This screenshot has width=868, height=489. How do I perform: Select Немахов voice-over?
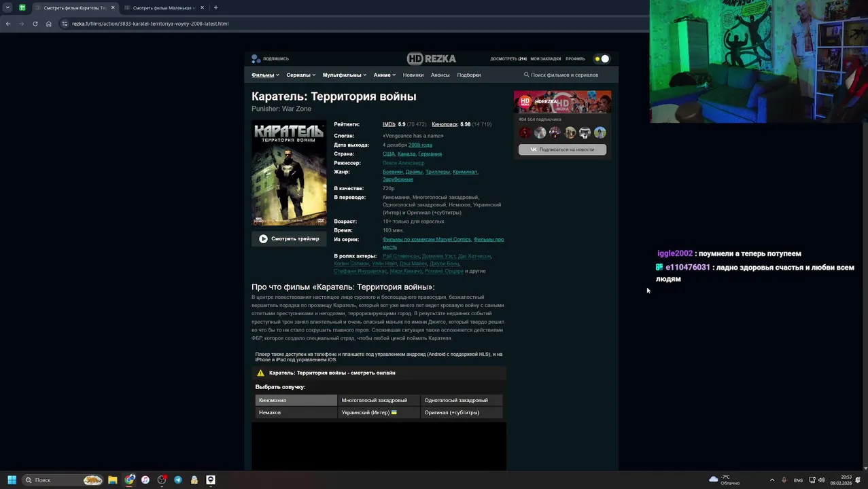pyautogui.click(x=296, y=412)
